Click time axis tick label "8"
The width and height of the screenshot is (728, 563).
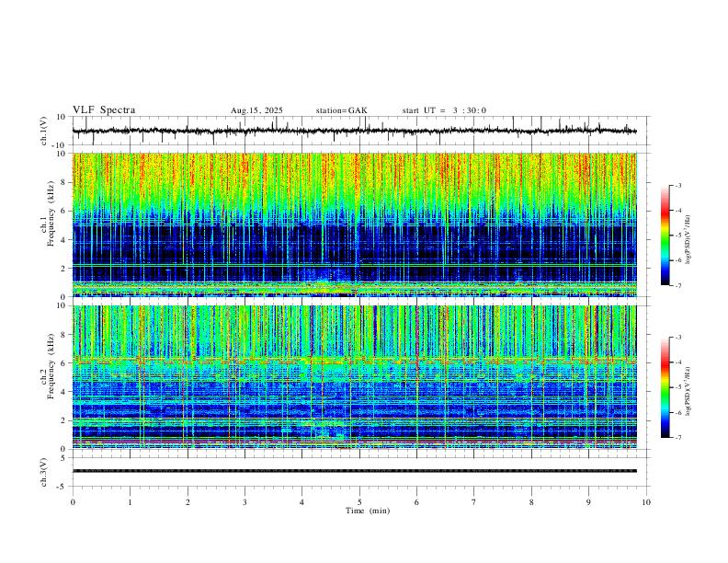[531, 502]
